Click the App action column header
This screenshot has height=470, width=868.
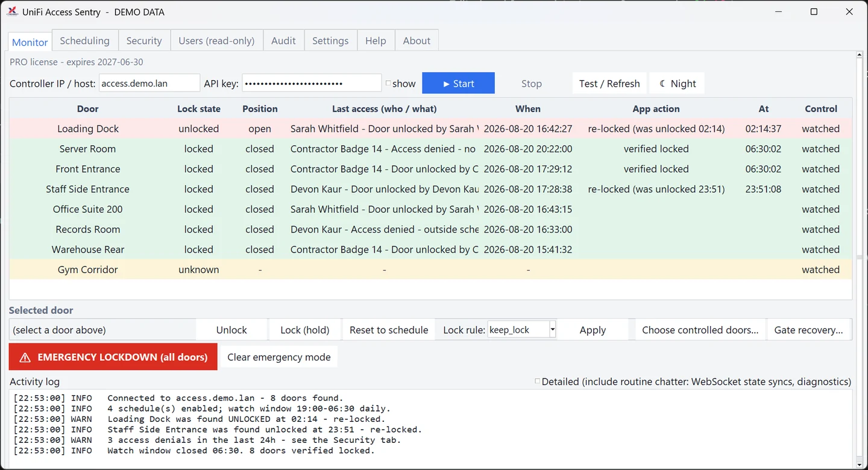(x=656, y=108)
